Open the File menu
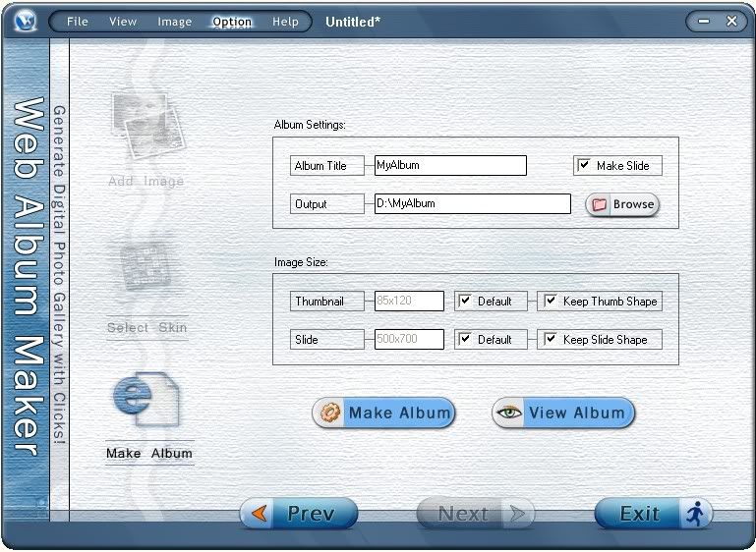Screen dimensions: 756x552 77,22
